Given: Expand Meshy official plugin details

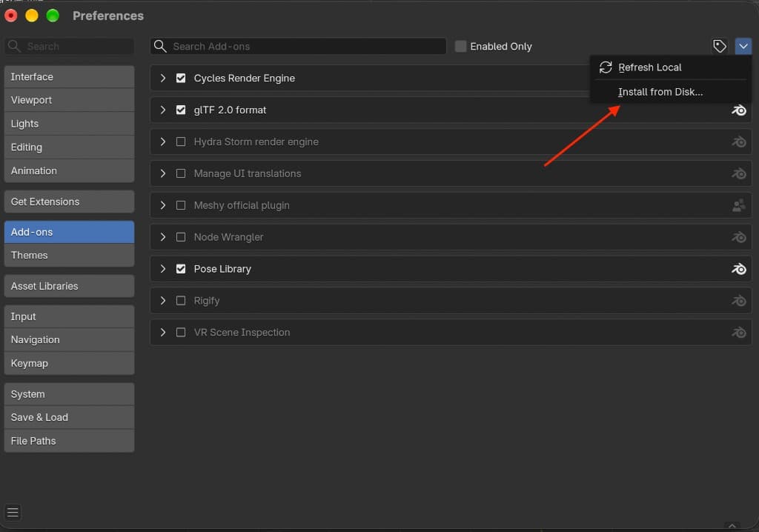Looking at the screenshot, I should tap(163, 205).
